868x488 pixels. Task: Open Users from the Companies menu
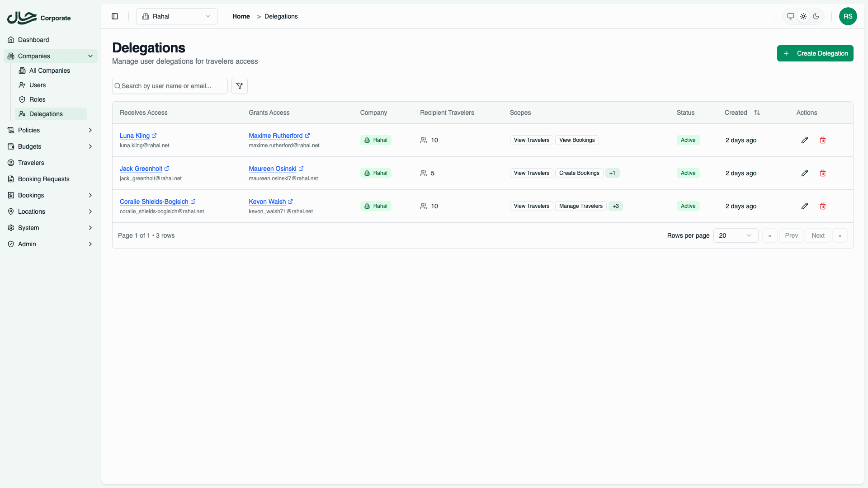click(x=38, y=85)
